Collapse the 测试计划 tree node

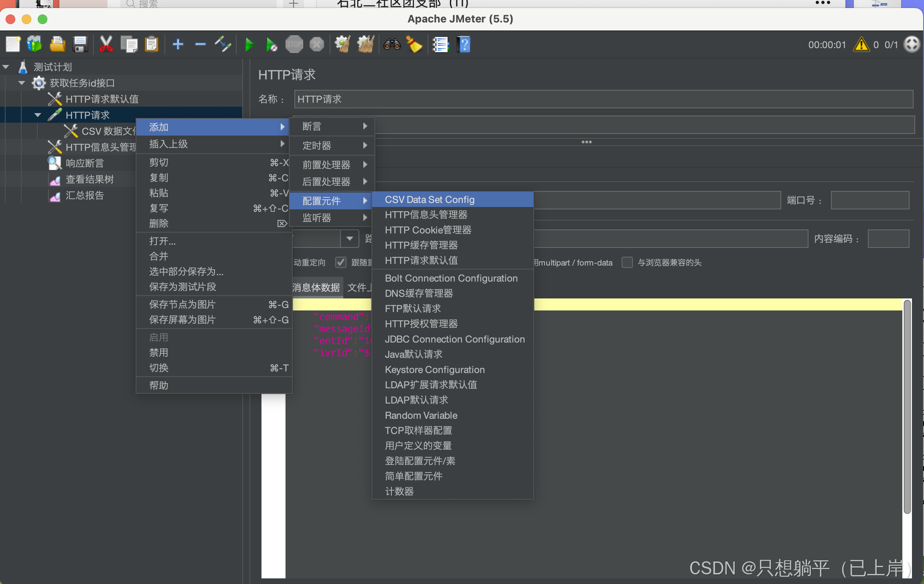pyautogui.click(x=6, y=67)
